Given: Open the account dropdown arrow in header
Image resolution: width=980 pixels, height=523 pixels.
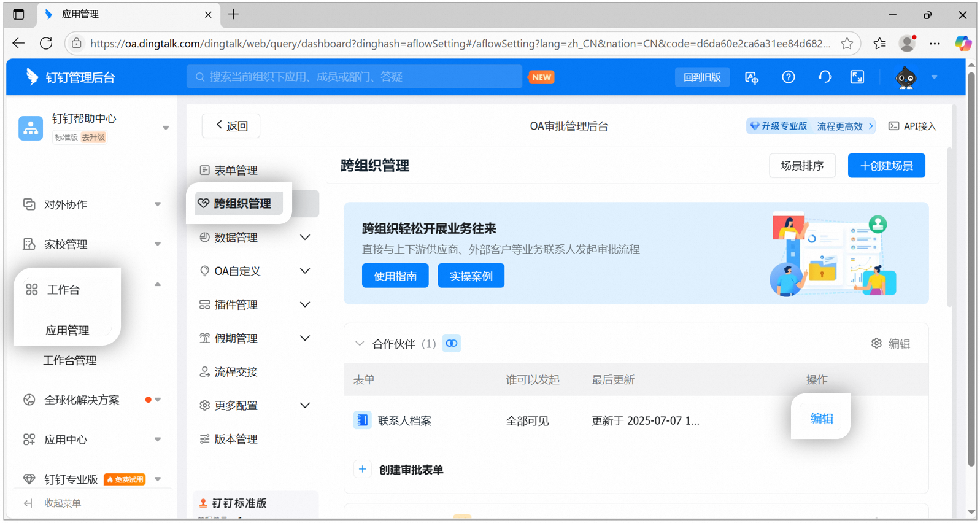Looking at the screenshot, I should (x=934, y=77).
